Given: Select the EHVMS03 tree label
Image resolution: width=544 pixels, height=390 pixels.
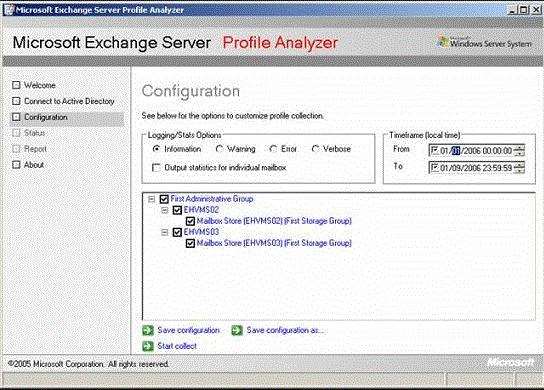Looking at the screenshot, I should click(x=201, y=232).
